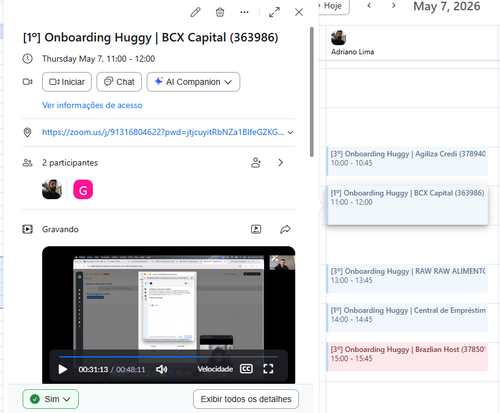Image resolution: width=500 pixels, height=413 pixels.
Task: Open the Sim RSVP dropdown
Action: [x=51, y=399]
